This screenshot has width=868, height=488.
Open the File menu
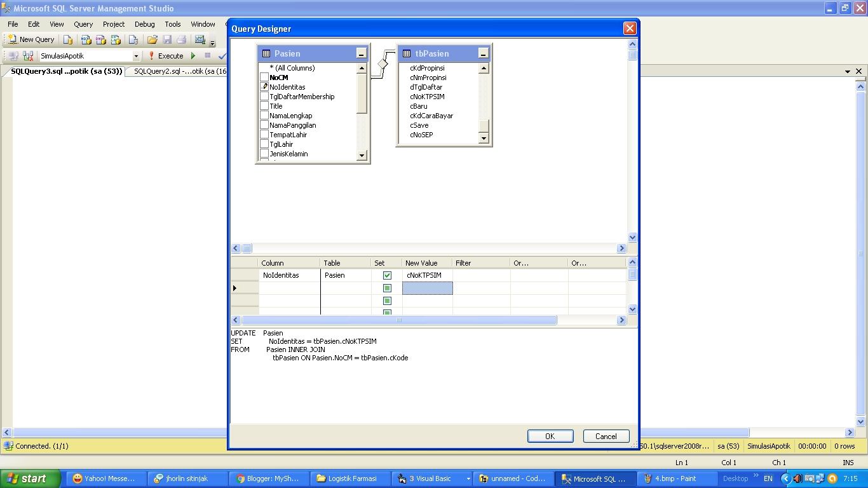(x=13, y=24)
